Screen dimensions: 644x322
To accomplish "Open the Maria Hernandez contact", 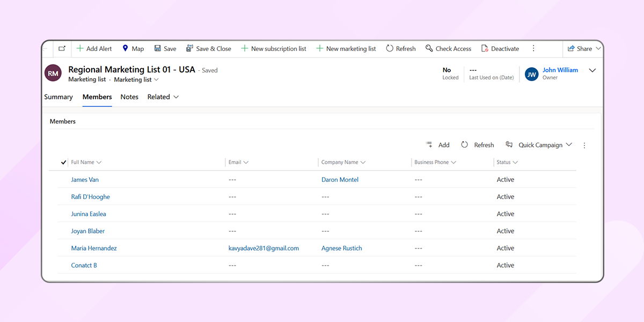I will pos(94,248).
